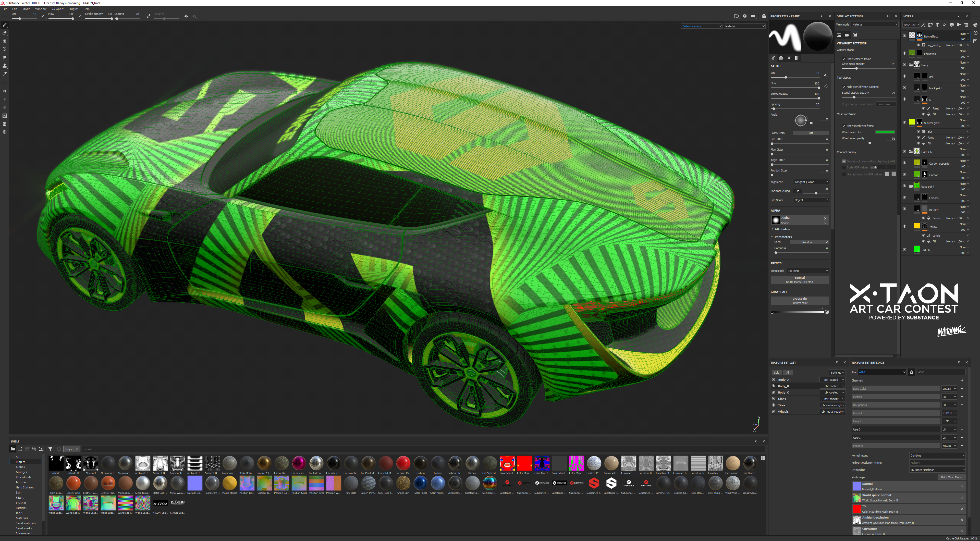
Task: Open Camera settings tab icon
Action: click(847, 35)
